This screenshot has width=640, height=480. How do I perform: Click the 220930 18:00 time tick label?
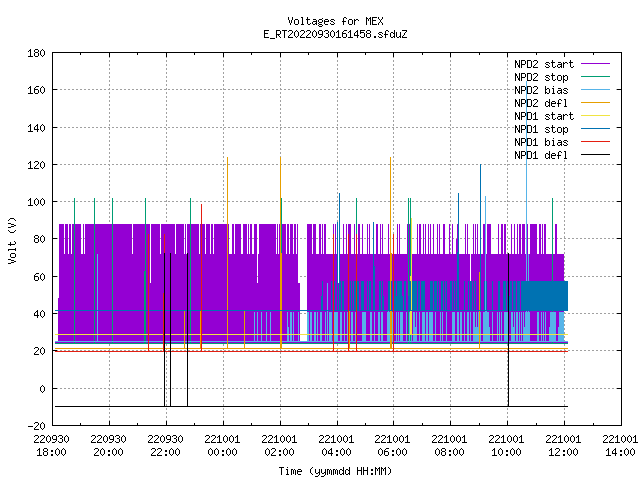tap(51, 446)
